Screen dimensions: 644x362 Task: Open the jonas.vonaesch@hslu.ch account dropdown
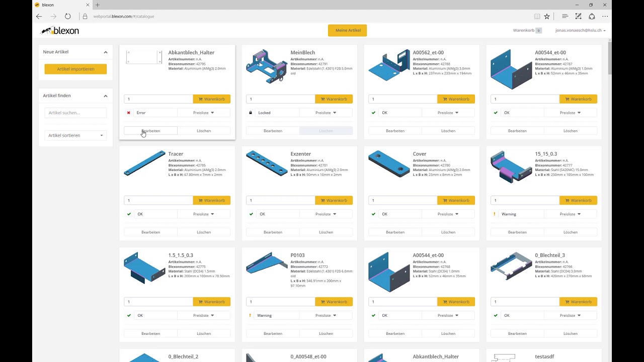point(580,31)
